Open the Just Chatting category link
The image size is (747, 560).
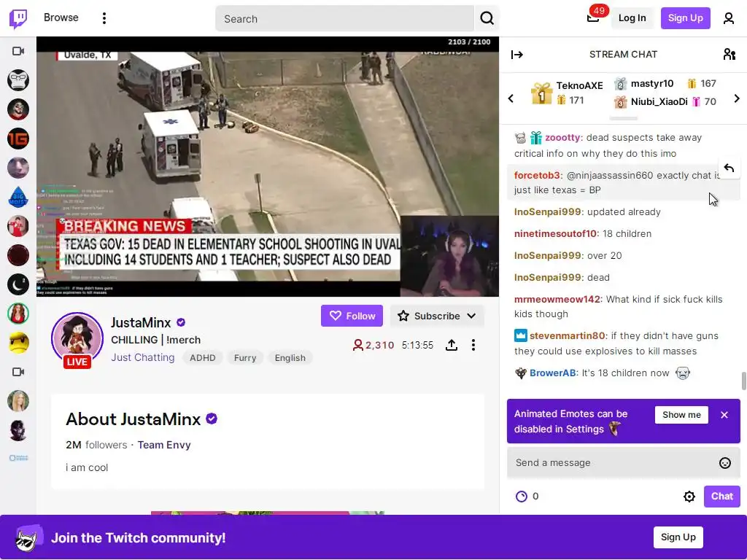(x=143, y=357)
